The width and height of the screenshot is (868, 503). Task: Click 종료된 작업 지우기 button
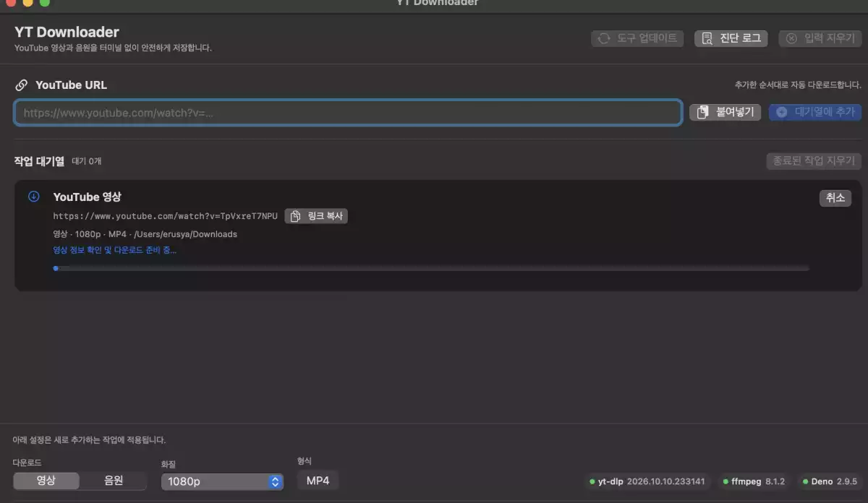point(814,160)
